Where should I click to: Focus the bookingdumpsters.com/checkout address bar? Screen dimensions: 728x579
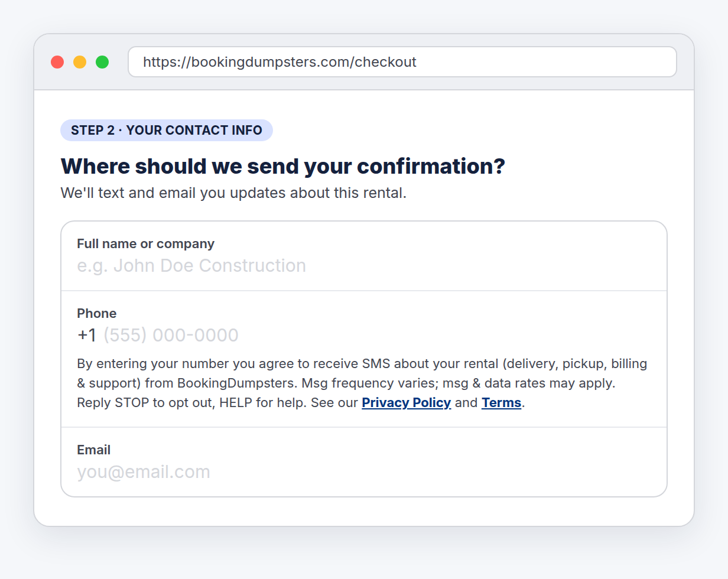[402, 62]
